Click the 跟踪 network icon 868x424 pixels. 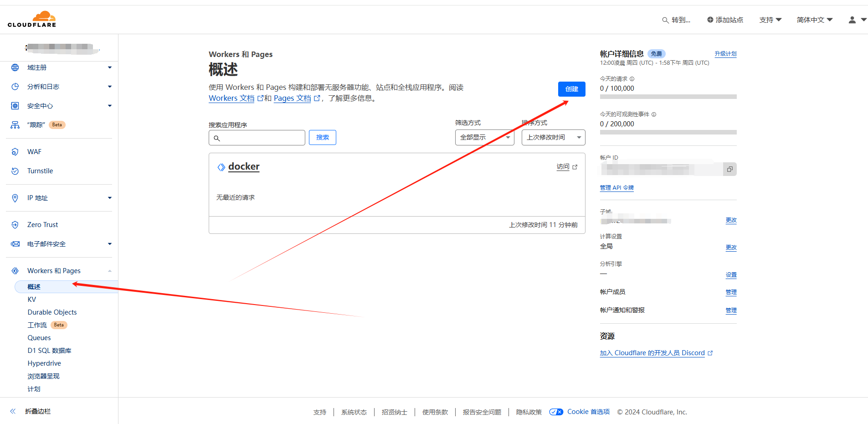click(x=15, y=125)
